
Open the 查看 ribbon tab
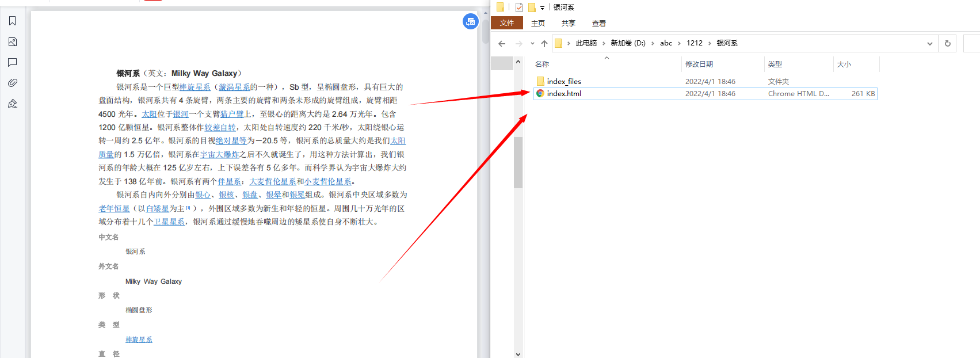tap(599, 23)
